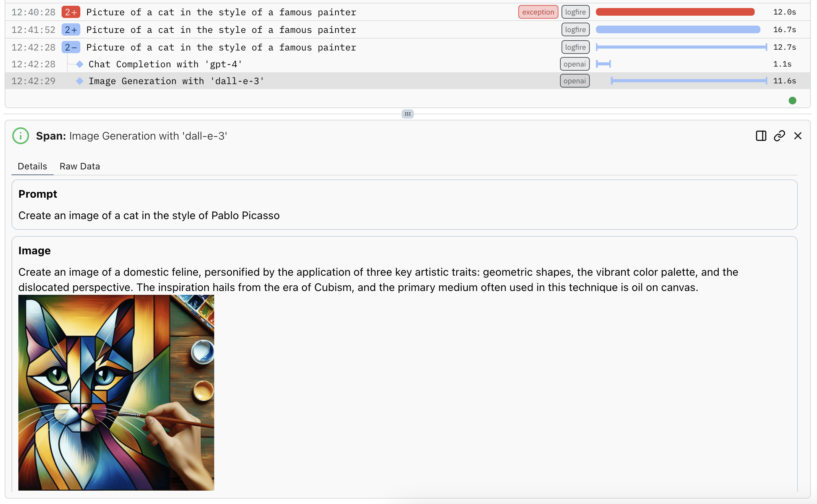Click diamond icon beside Chat Completion span
This screenshot has width=817, height=504.
80,64
